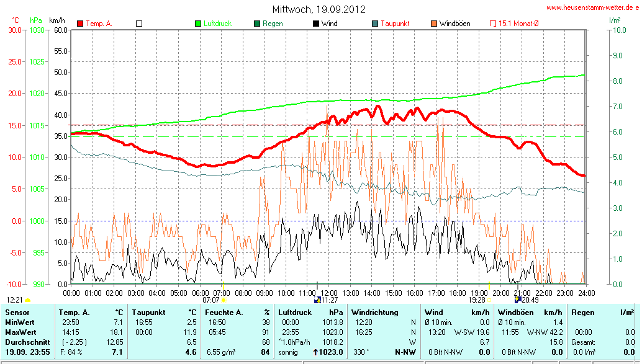Click the teal Taupunkt legend square
Viewport: 642px width, 364px height.
(375, 24)
